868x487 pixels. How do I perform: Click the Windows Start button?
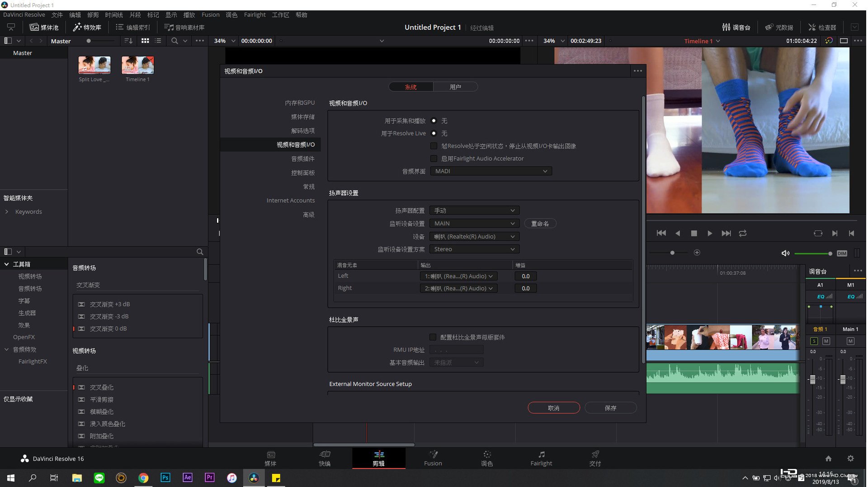point(11,478)
